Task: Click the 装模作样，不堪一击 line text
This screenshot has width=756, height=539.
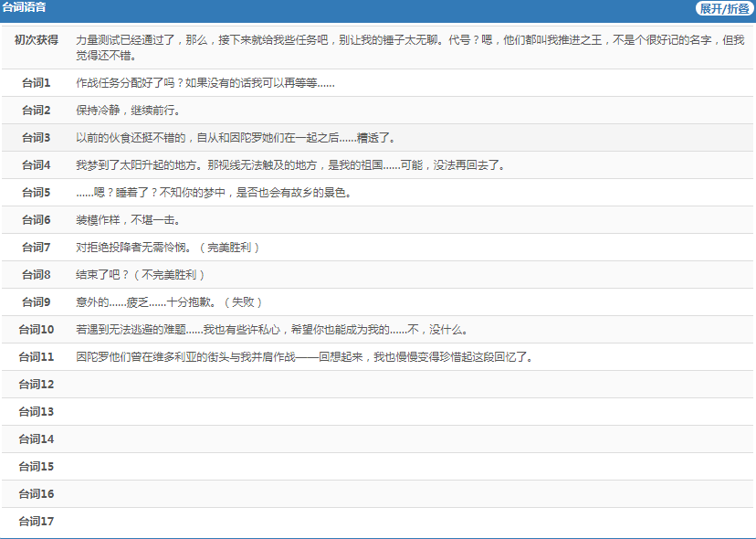Action: (129, 220)
